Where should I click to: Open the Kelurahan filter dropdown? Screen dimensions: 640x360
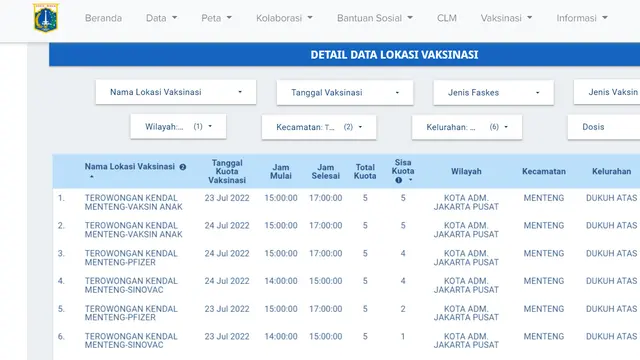(467, 127)
